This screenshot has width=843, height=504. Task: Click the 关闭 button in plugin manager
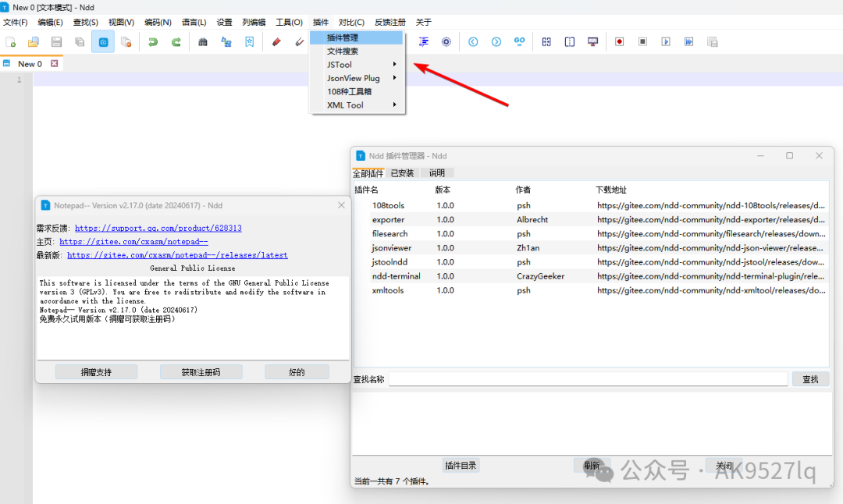click(724, 465)
